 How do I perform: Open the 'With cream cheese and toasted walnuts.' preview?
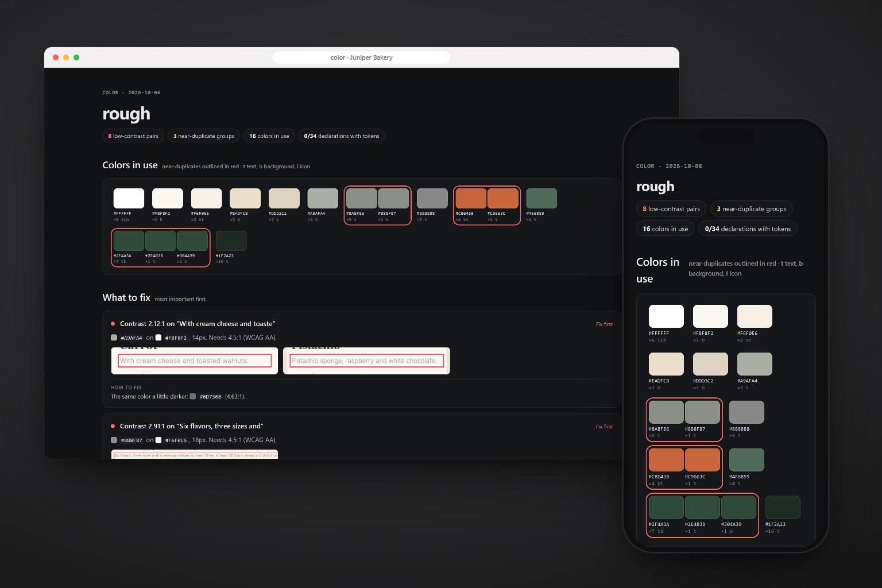coord(195,361)
